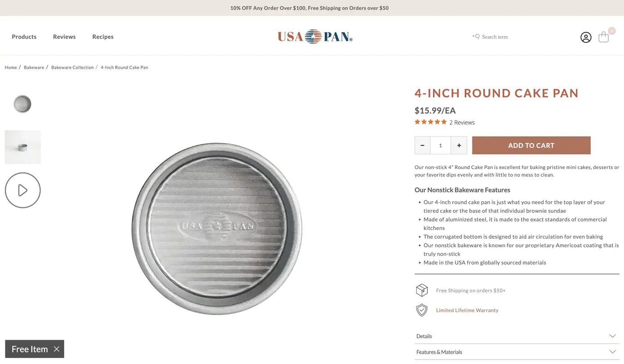Image resolution: width=624 pixels, height=364 pixels.
Task: Open the Products menu
Action: point(24,37)
